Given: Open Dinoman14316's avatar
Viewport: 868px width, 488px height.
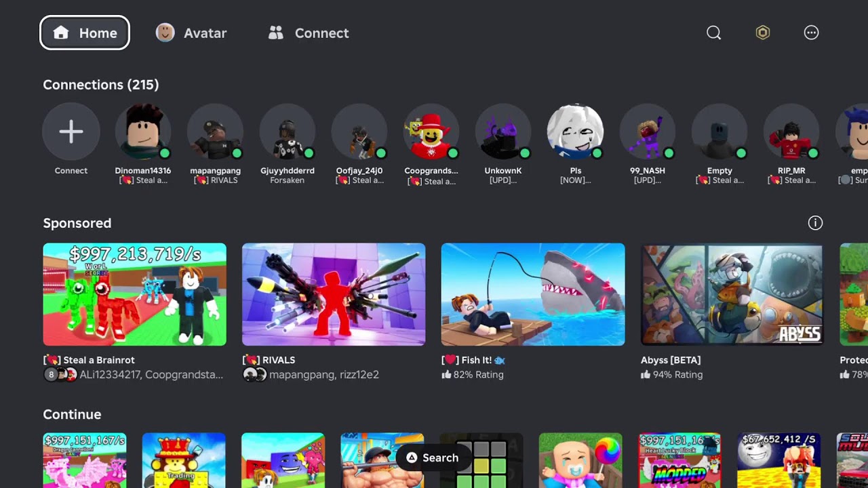Looking at the screenshot, I should click(143, 131).
